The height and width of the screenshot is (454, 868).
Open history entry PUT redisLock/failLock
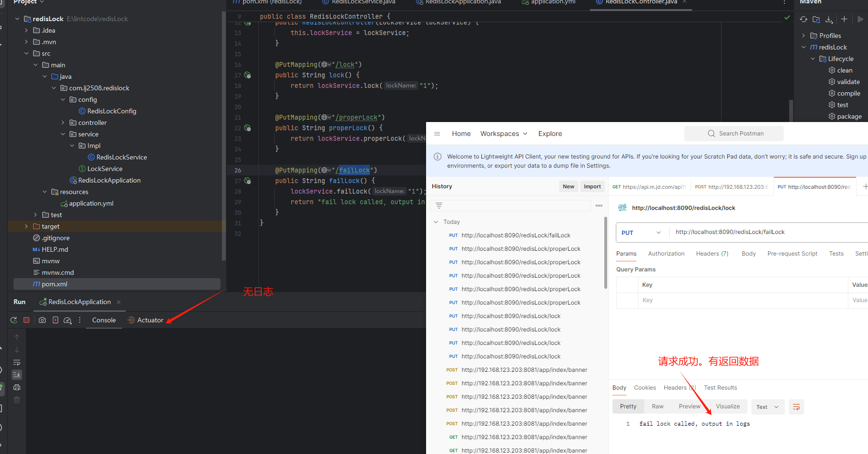tap(516, 235)
